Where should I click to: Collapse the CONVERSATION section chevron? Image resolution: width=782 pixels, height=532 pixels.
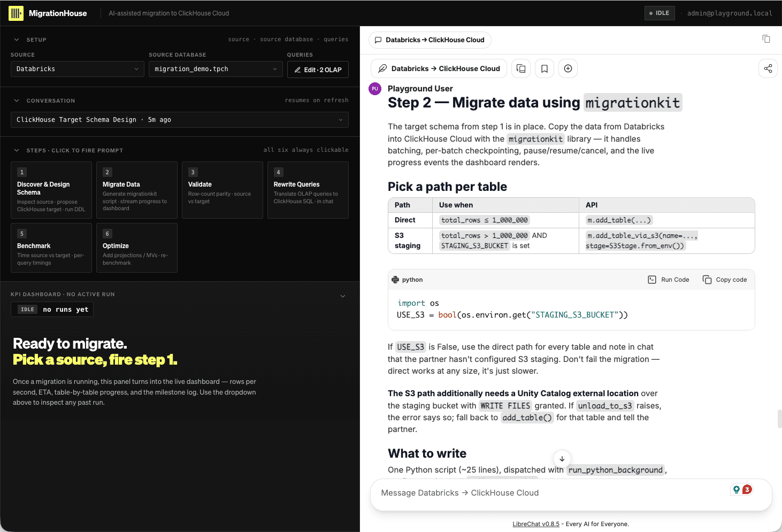click(x=17, y=101)
